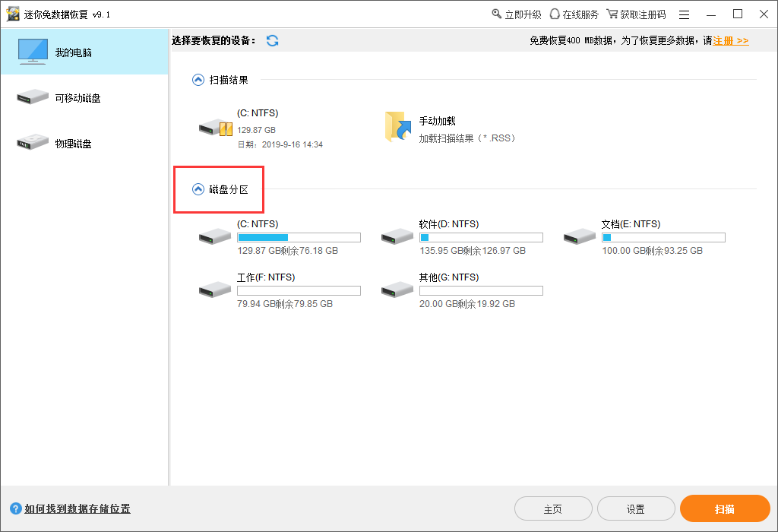Click the 工作(F: NTFS) label

click(266, 277)
